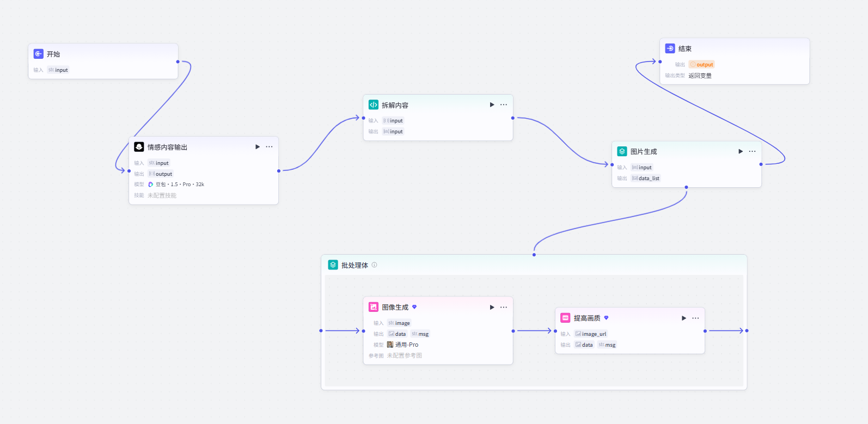Click the 批处理体 container icon

click(333, 265)
